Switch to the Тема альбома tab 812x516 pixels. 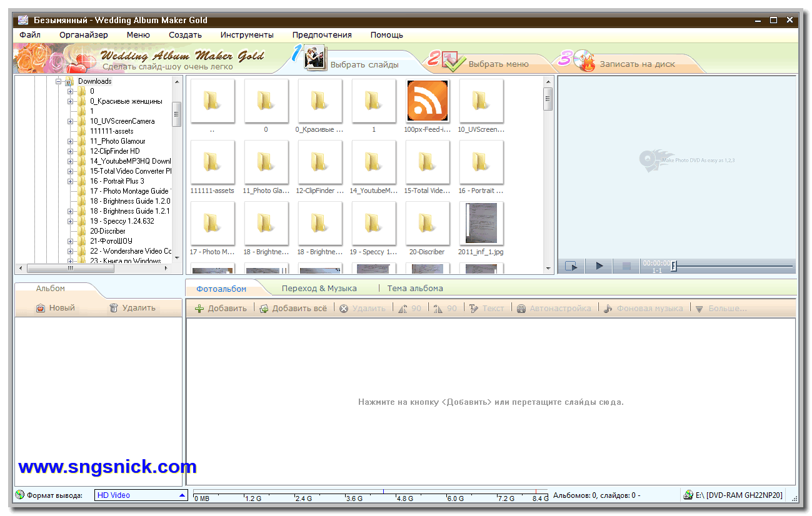tap(415, 288)
